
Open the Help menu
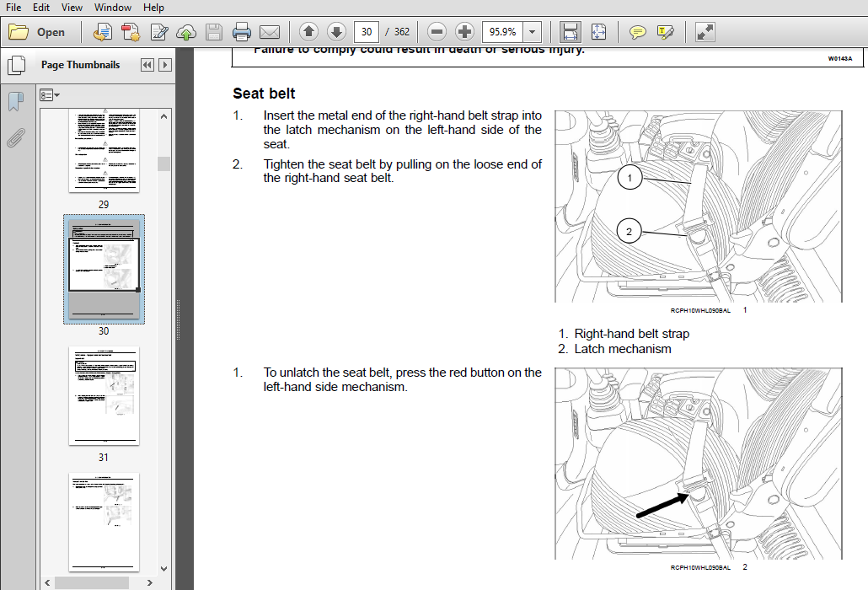click(x=153, y=8)
